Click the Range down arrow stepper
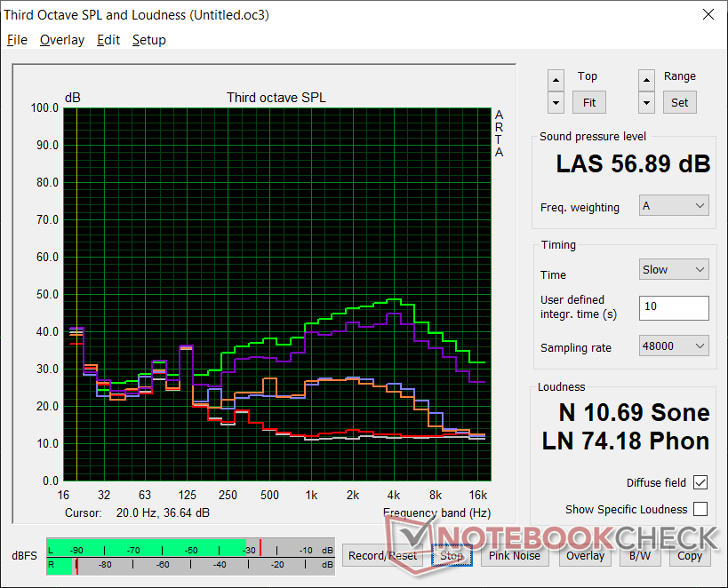The height and width of the screenshot is (588, 728). coord(646,102)
